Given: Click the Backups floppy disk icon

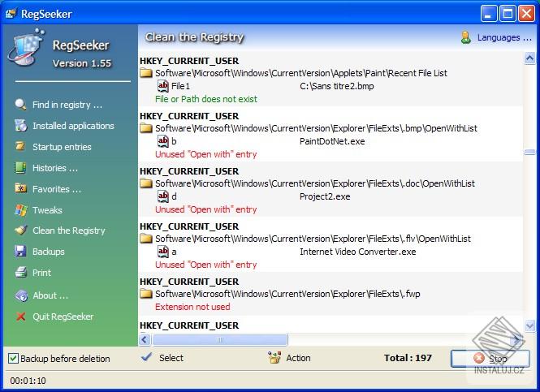Looking at the screenshot, I should tap(20, 252).
